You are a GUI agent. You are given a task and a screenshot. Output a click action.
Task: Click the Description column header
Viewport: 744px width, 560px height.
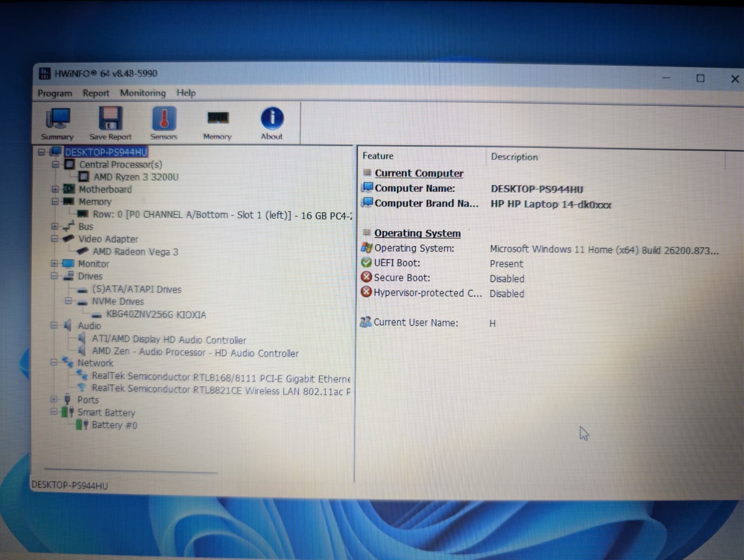coord(514,157)
